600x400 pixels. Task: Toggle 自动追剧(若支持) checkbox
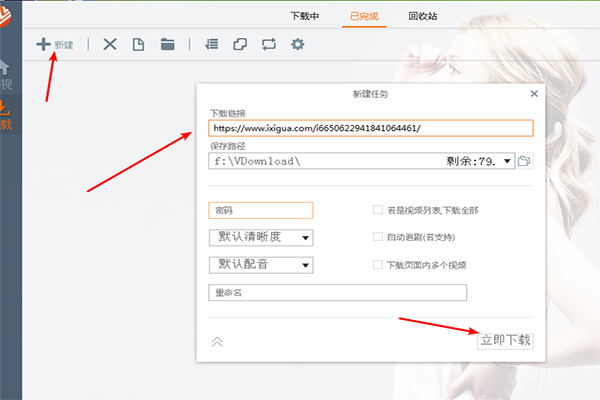click(378, 237)
